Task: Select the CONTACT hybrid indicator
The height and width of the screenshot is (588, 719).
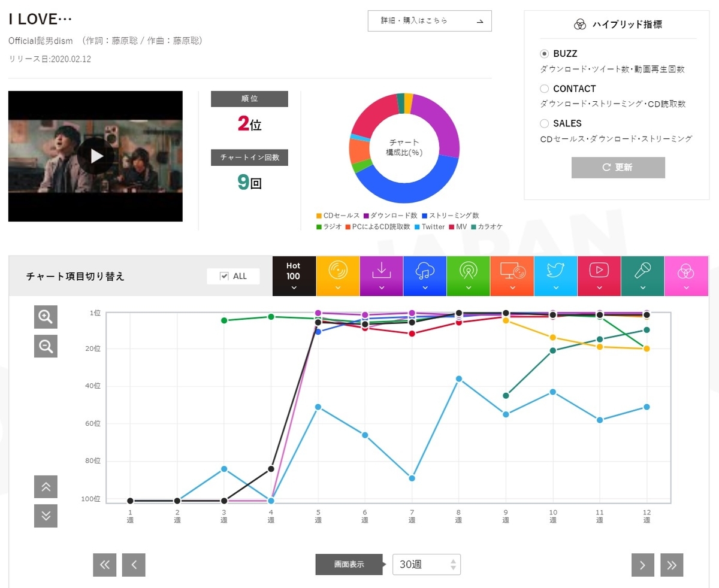Action: point(544,89)
